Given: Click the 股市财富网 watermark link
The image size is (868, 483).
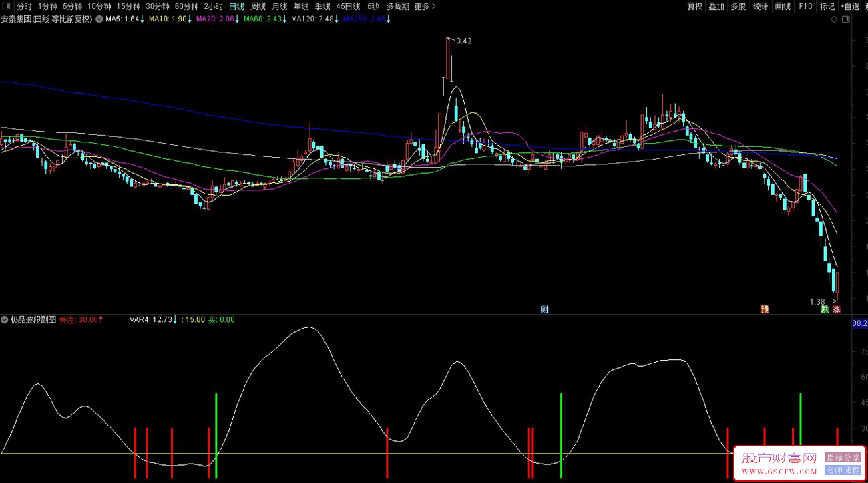Looking at the screenshot, I should 780,458.
